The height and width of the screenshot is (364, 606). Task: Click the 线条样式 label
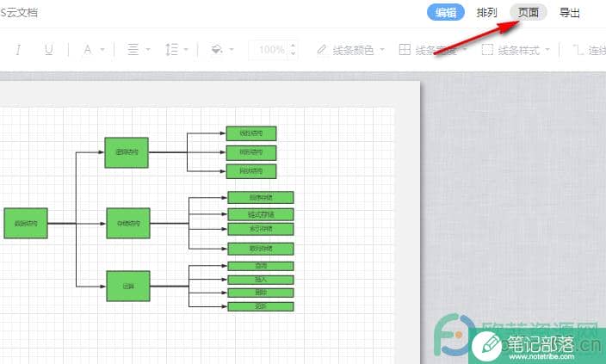point(518,50)
